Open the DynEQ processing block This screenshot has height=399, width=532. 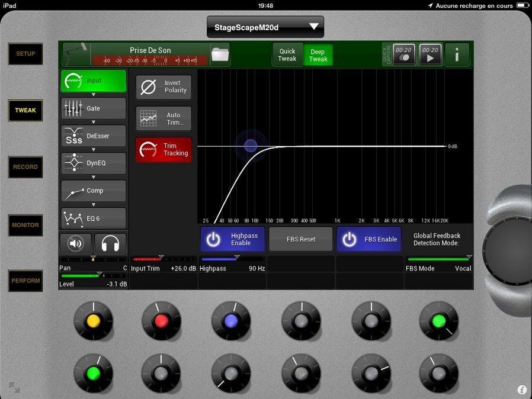click(x=94, y=163)
